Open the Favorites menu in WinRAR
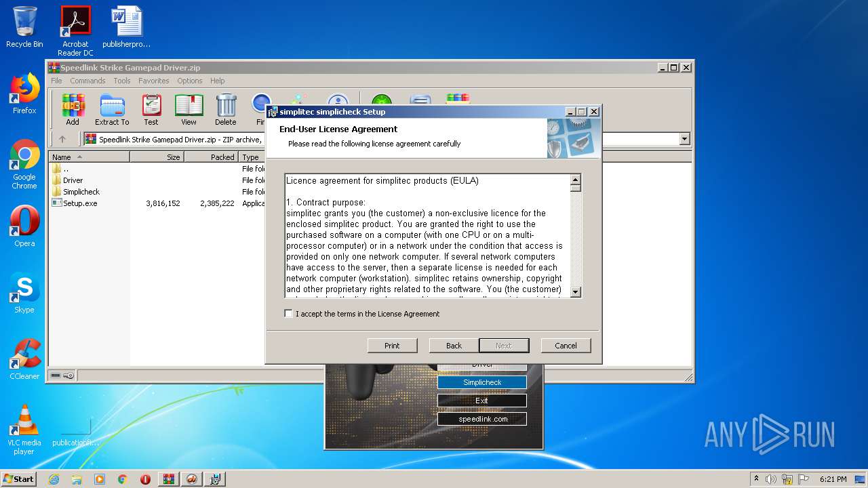 tap(154, 81)
